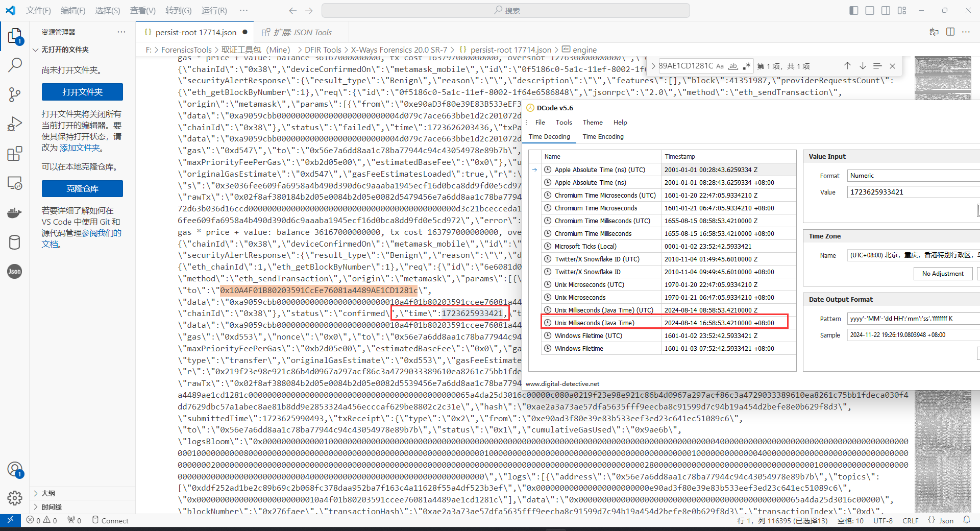Image resolution: width=980 pixels, height=531 pixels.
Task: Toggle Match Whole Word in find widget
Action: tap(733, 66)
